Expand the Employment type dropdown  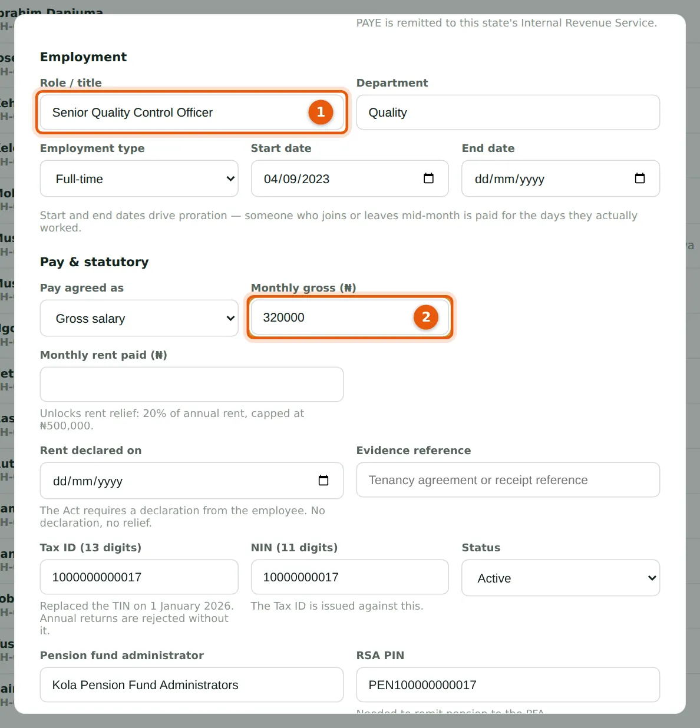pos(139,178)
